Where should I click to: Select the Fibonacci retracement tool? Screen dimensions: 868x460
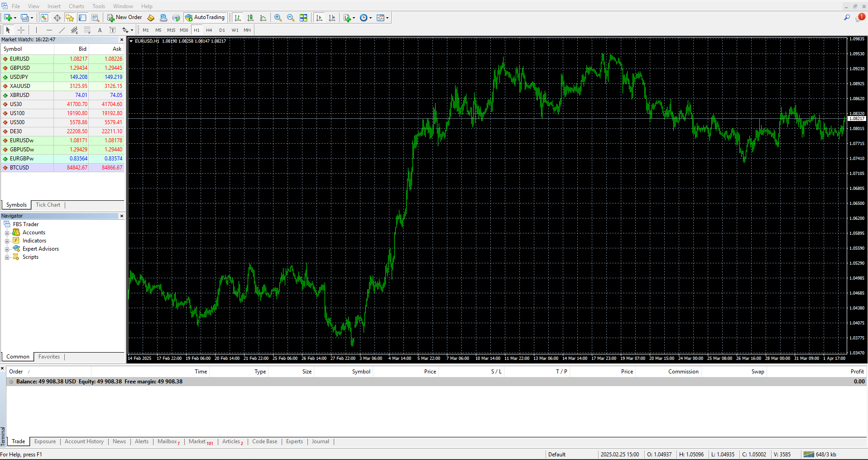pyautogui.click(x=87, y=30)
